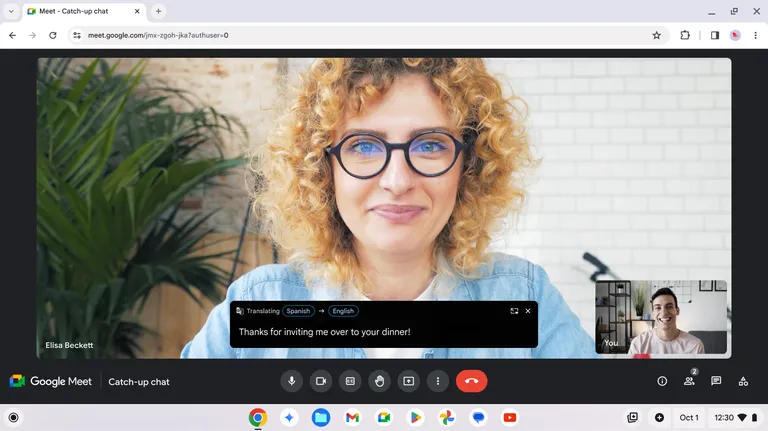Close the translation captions box
The image size is (768, 431).
tap(528, 311)
